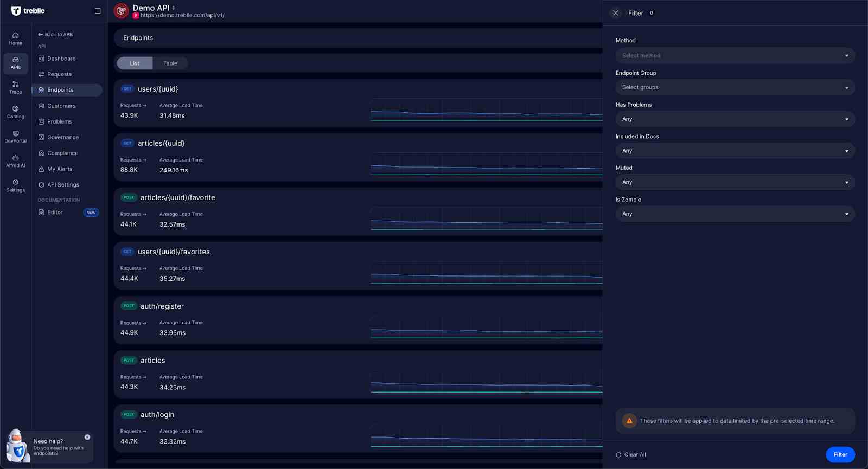Go to Home in the left rail
The image size is (868, 469).
tap(16, 38)
